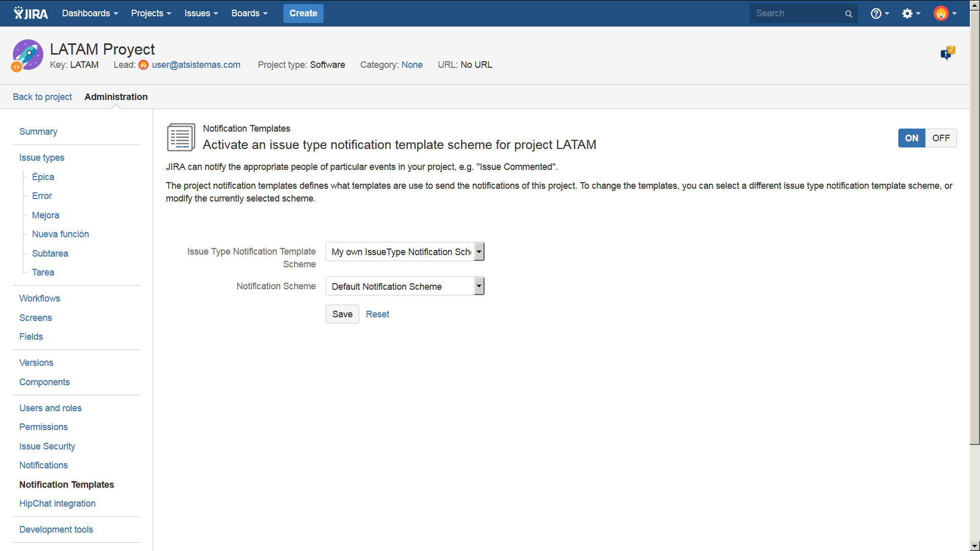Click the Save button
Screen dimensions: 980x551
(342, 314)
